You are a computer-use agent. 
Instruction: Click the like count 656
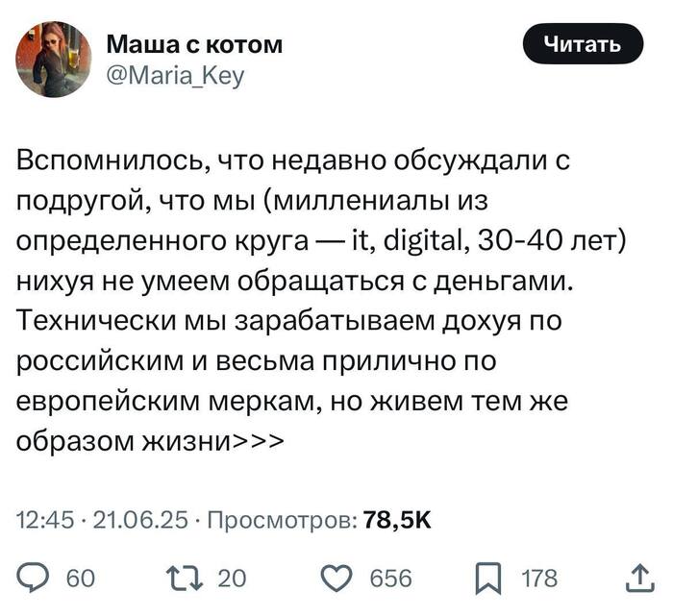[391, 579]
